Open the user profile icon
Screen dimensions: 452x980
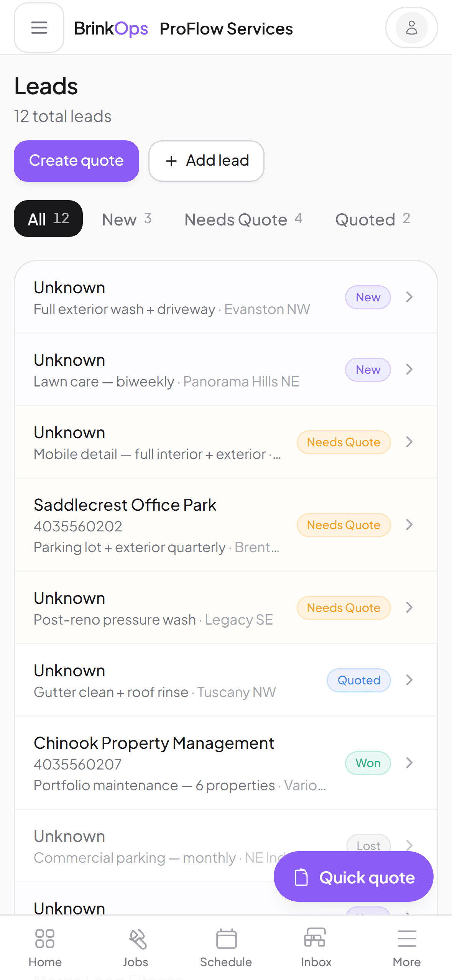pos(411,28)
